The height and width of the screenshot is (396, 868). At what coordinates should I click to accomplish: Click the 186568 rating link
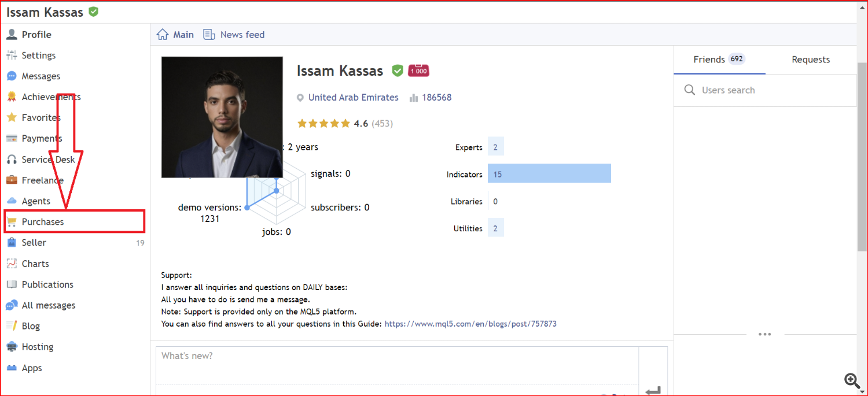(x=436, y=98)
